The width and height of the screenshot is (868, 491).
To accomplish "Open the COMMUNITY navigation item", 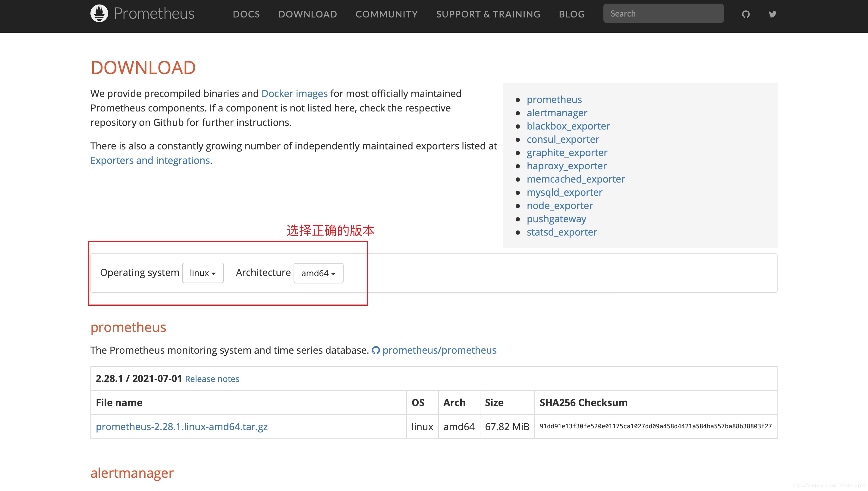I will pyautogui.click(x=386, y=14).
